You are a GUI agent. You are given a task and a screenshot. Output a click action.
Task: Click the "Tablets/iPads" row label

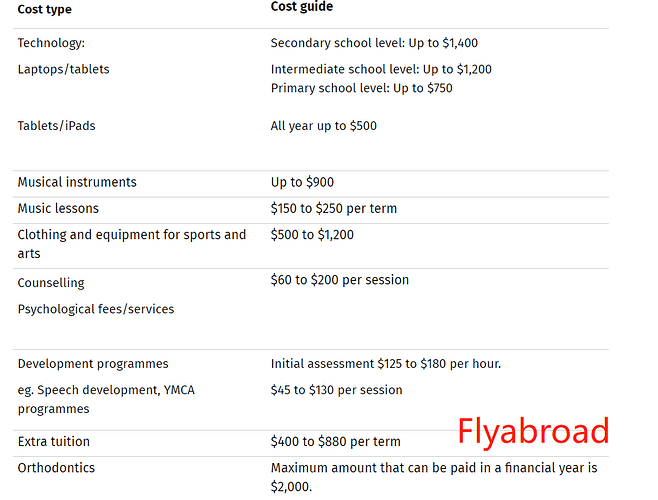(56, 126)
